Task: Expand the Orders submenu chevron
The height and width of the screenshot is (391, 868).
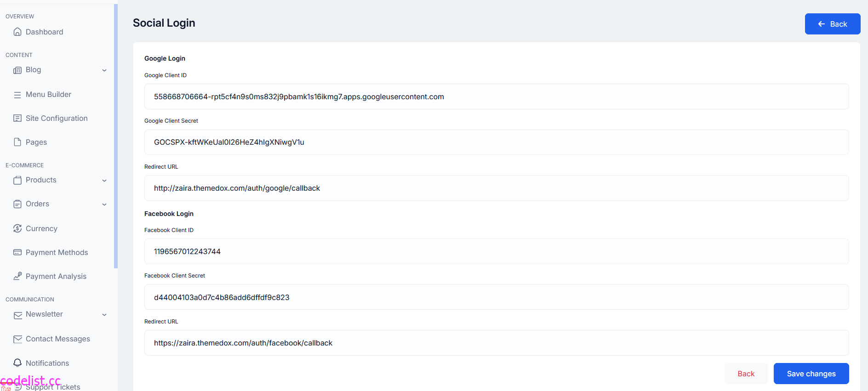Action: 104,204
